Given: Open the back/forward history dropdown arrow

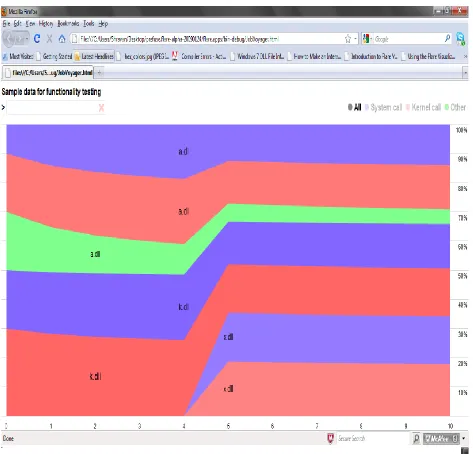Looking at the screenshot, I should click(x=27, y=39).
